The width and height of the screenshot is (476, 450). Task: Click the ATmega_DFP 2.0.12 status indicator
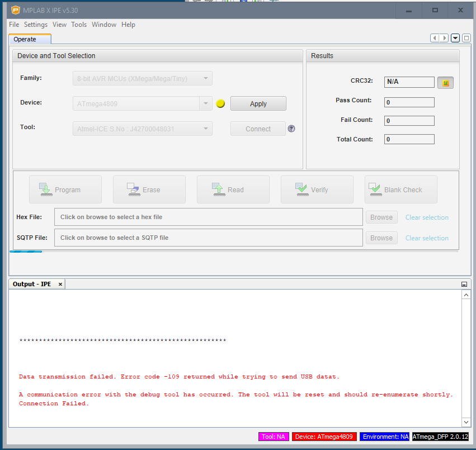(x=440, y=437)
